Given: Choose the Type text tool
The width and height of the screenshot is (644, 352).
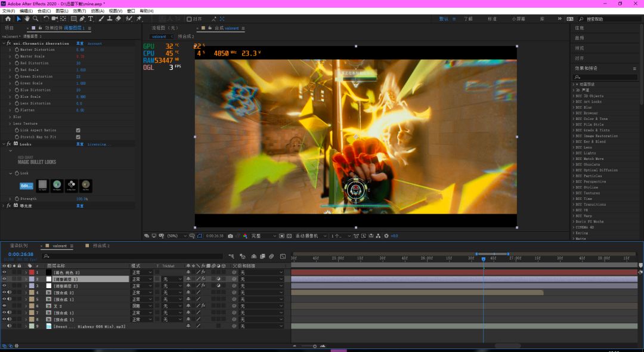Looking at the screenshot, I should 91,19.
